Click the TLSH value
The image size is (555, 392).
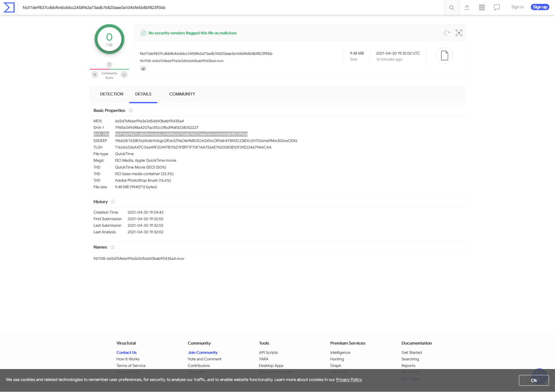[x=193, y=147]
